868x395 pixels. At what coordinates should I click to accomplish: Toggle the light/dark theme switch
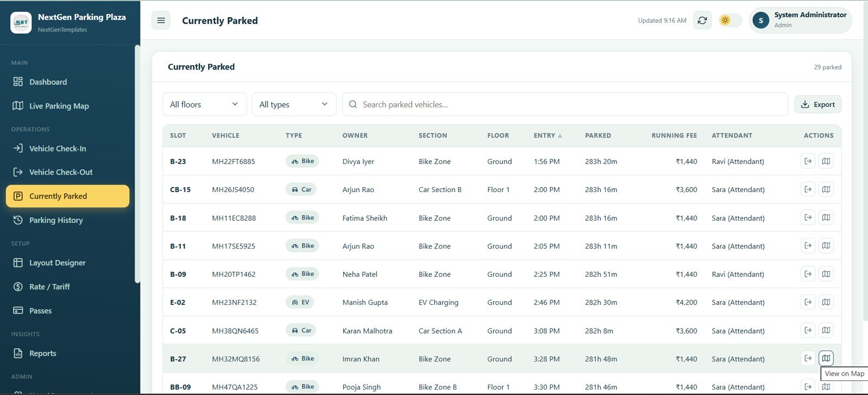click(x=730, y=21)
